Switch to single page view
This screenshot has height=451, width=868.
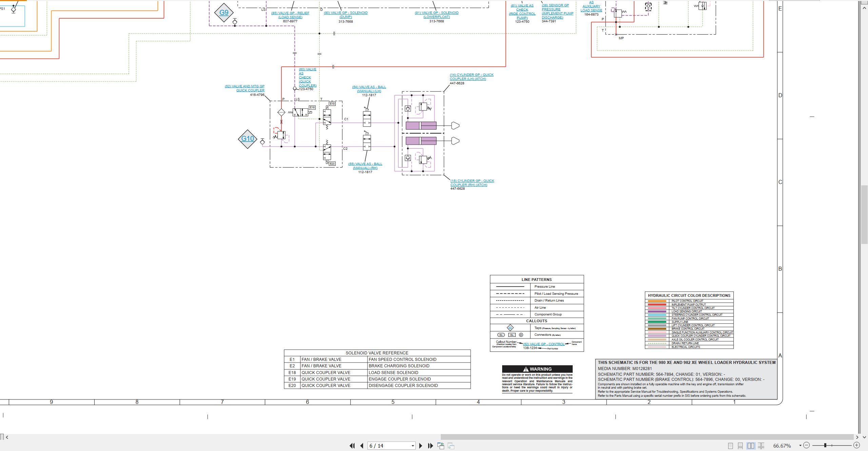731,446
